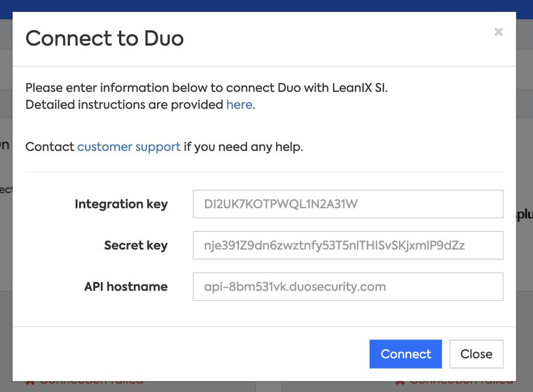Click the 'Please enter information below' sentence

(x=207, y=88)
